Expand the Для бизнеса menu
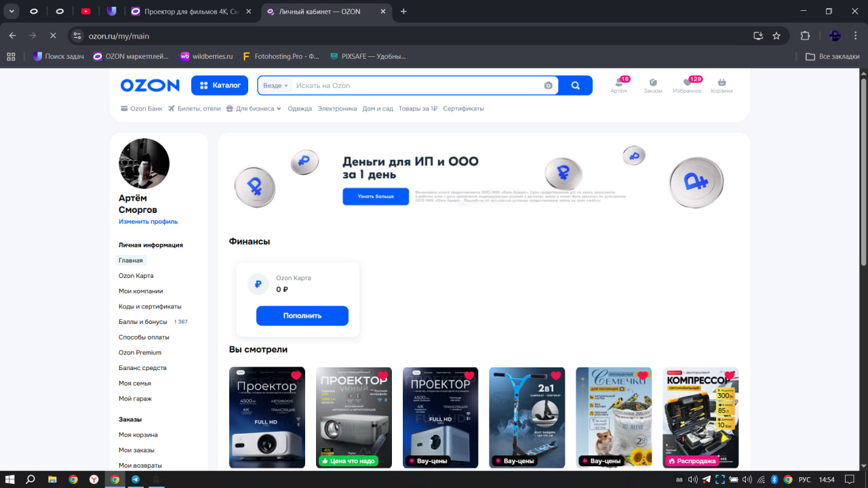Viewport: 868px width, 488px height. tap(254, 108)
